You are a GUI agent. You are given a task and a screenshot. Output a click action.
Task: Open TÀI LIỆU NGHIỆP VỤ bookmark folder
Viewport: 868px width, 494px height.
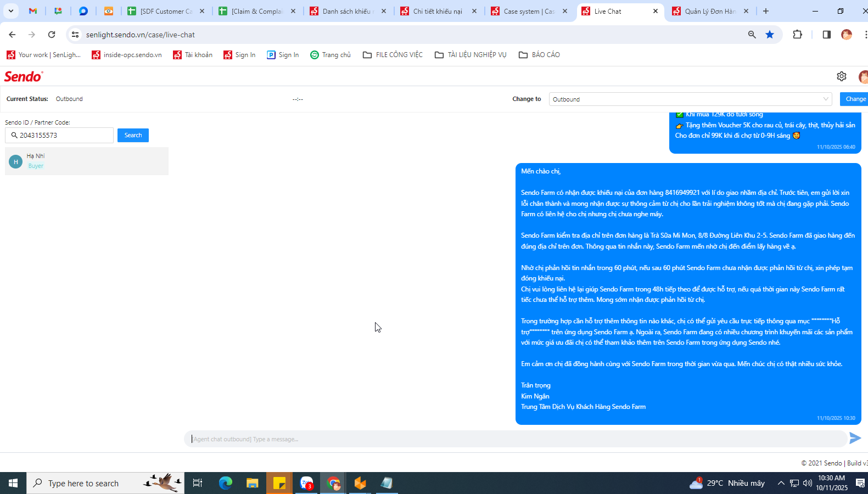(x=471, y=55)
